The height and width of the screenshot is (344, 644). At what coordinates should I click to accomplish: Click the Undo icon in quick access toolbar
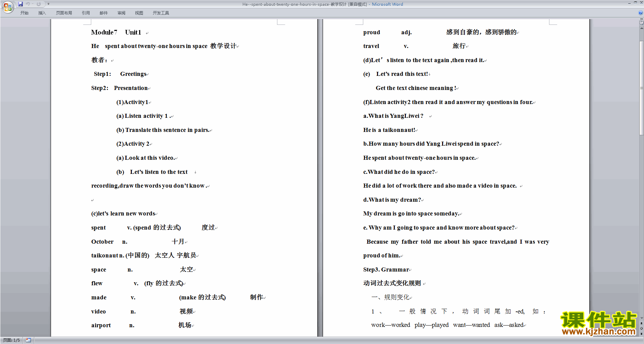[x=28, y=4]
